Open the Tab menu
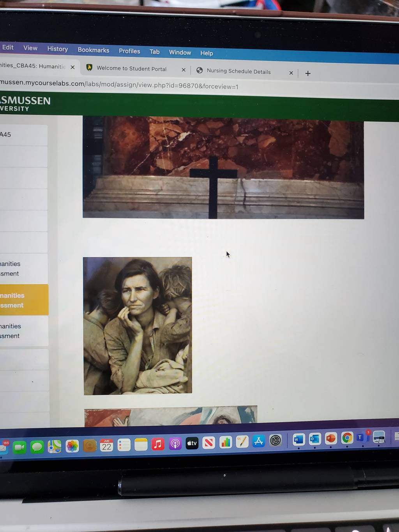The image size is (399, 532). pyautogui.click(x=155, y=52)
